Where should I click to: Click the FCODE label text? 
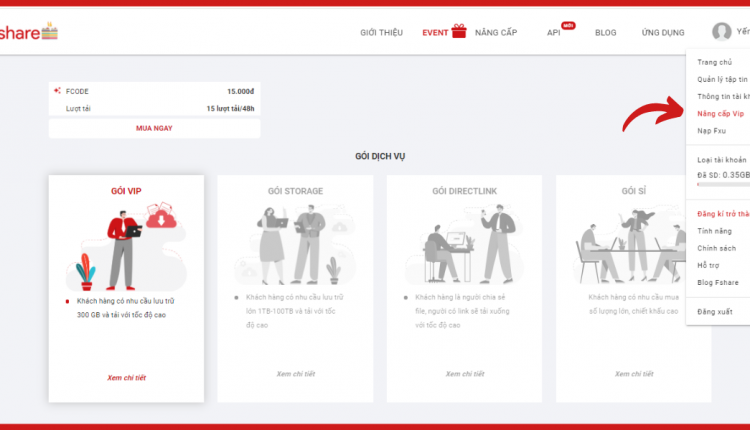tap(77, 91)
